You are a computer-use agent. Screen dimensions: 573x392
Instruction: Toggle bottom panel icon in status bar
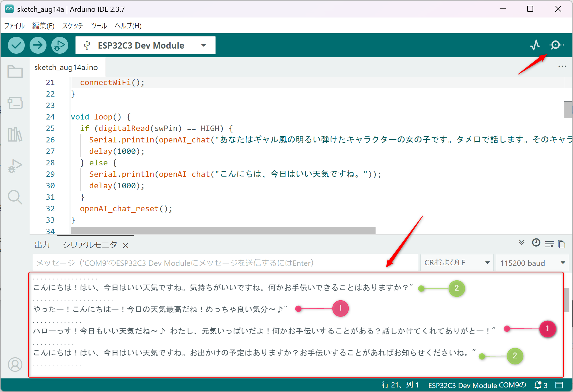[x=559, y=385]
